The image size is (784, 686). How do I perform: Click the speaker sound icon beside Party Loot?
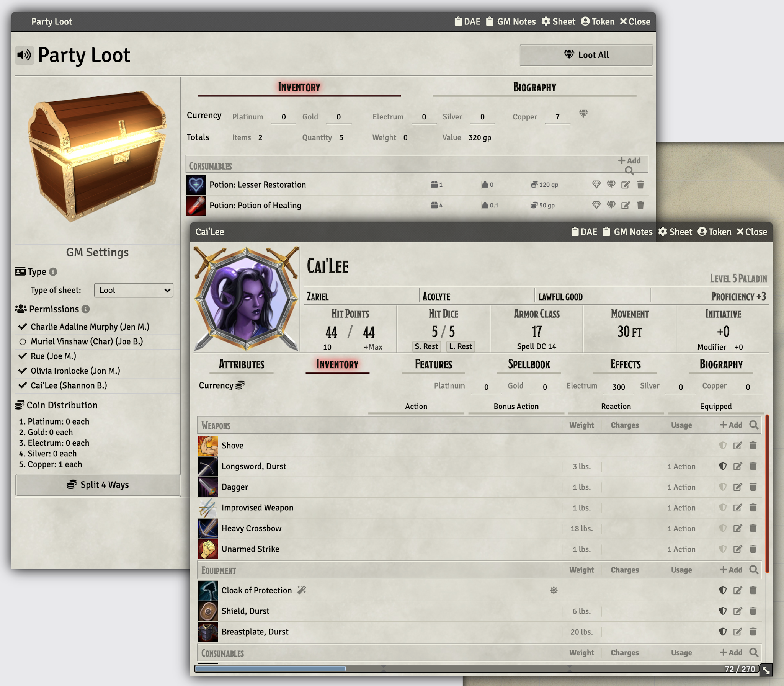pyautogui.click(x=24, y=55)
